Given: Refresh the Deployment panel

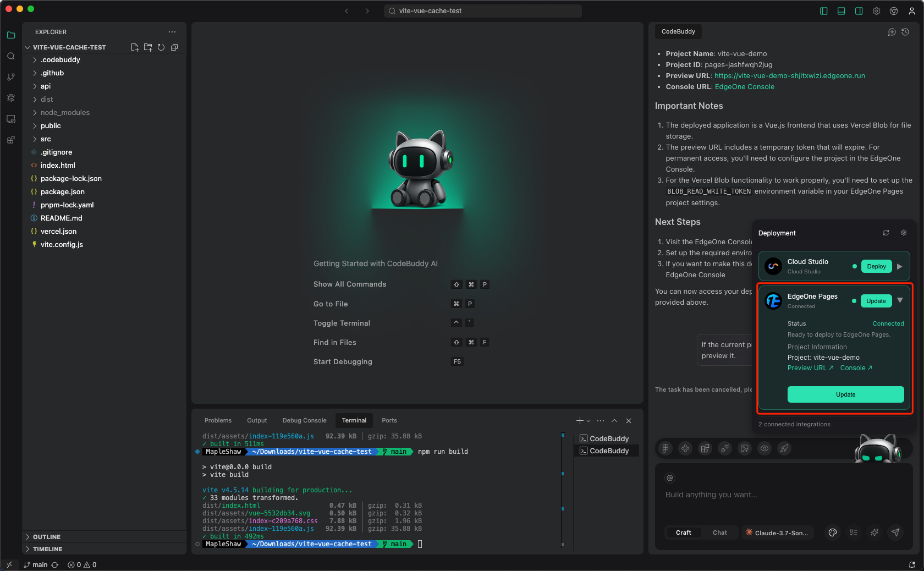Looking at the screenshot, I should pos(886,233).
